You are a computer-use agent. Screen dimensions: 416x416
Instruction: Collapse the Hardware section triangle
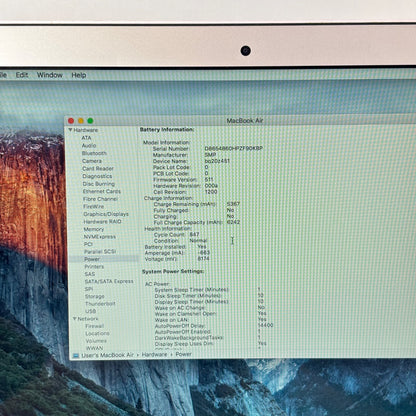click(x=70, y=130)
